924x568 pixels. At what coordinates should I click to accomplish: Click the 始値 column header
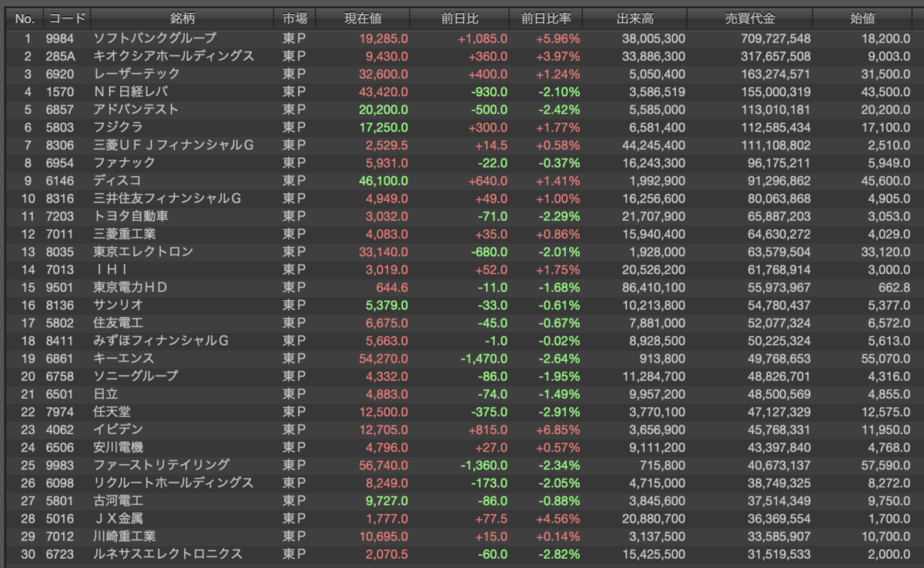tap(869, 18)
